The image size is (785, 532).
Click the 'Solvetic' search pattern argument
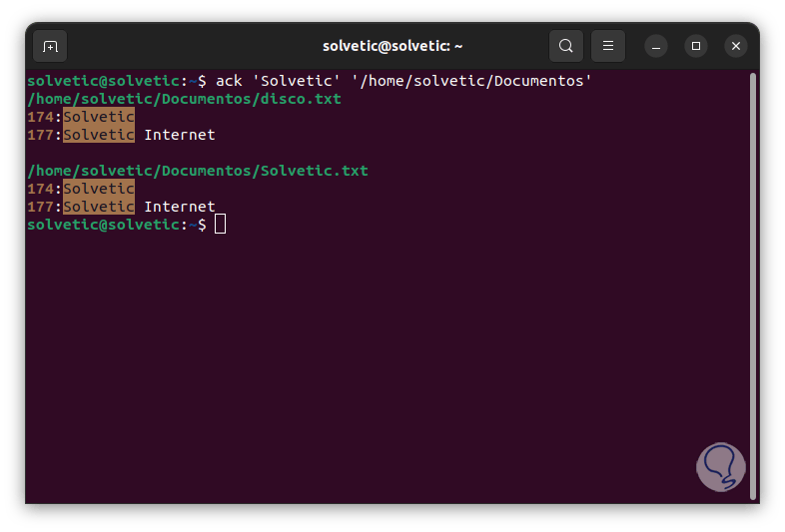pos(296,81)
